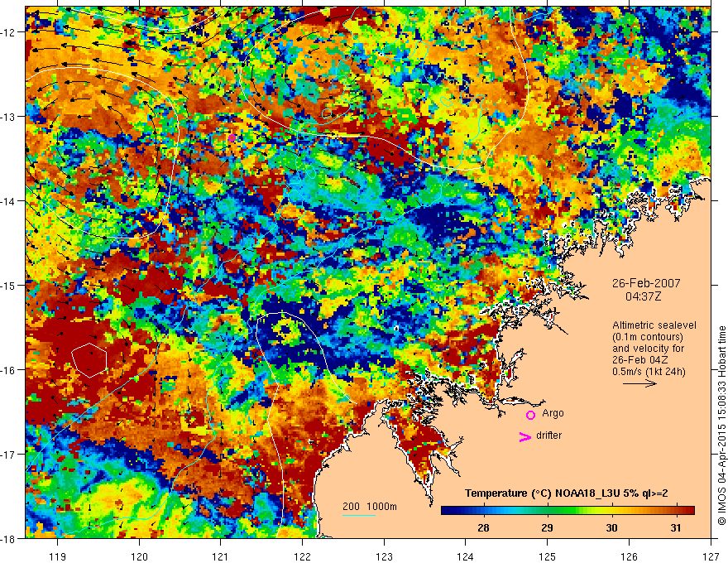
Task: Click the '26-Feb 04Z' text line
Action: [639, 360]
